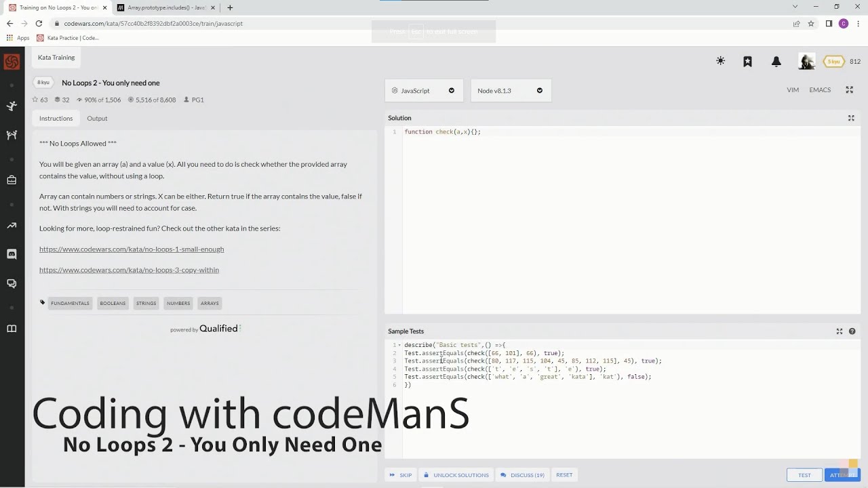The image size is (868, 488).
Task: Open the Kumite sidebar icon
Action: [x=12, y=135]
